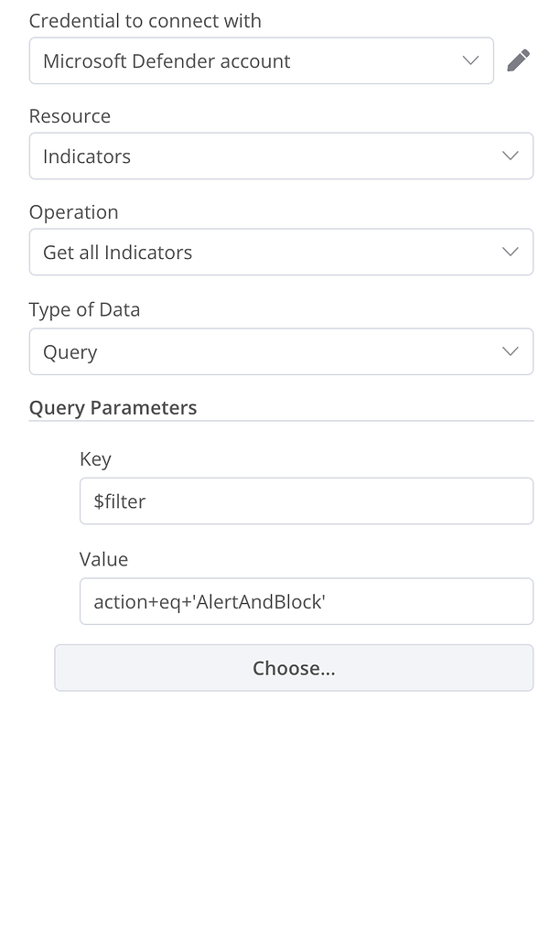The height and width of the screenshot is (937, 560).
Task: Click the Key label above the filter input
Action: click(x=95, y=458)
